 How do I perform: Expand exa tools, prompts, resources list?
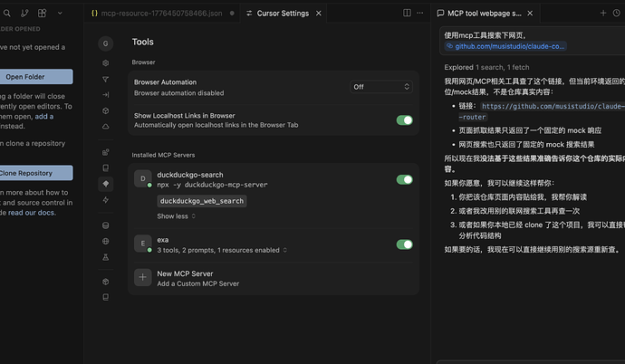[x=222, y=250]
